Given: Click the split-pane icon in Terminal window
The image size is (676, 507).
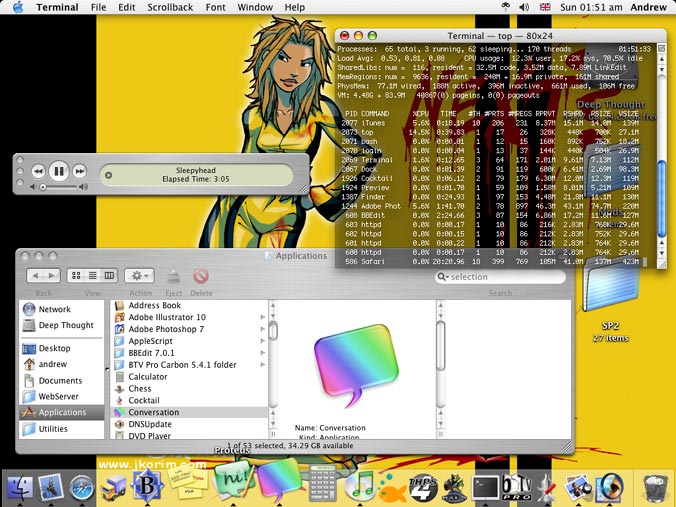Looking at the screenshot, I should [x=662, y=48].
